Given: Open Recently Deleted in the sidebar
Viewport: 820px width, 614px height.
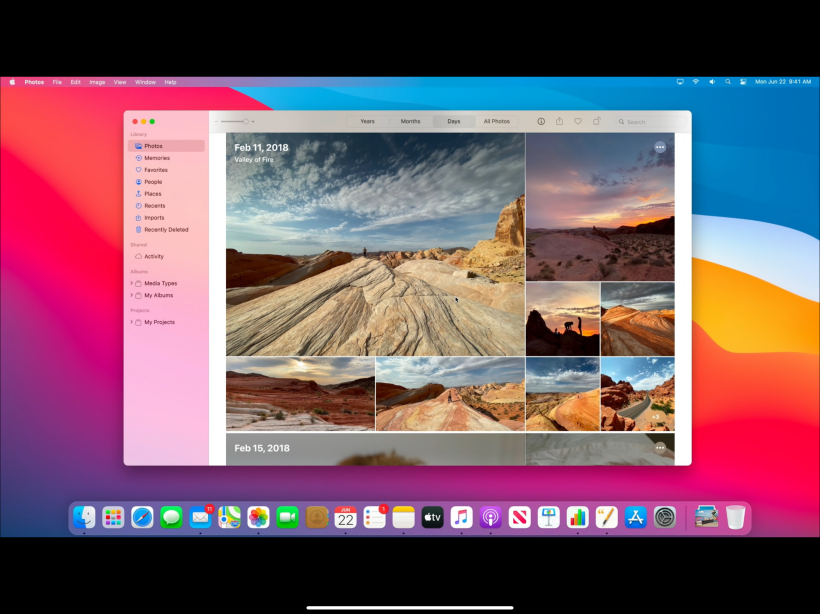Looking at the screenshot, I should click(165, 230).
